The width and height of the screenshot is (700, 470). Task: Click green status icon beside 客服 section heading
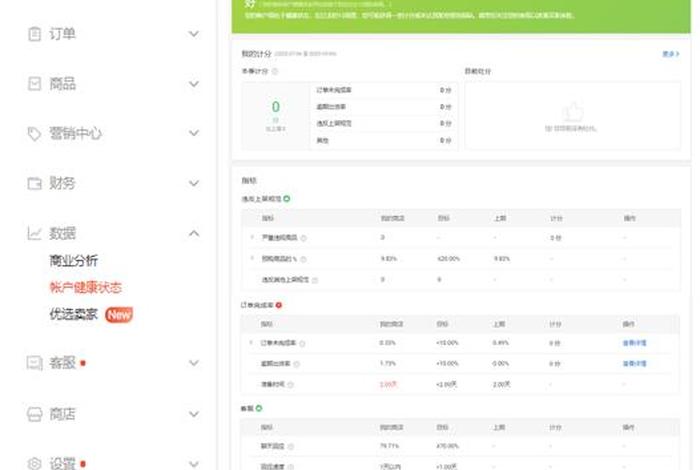[x=259, y=408]
